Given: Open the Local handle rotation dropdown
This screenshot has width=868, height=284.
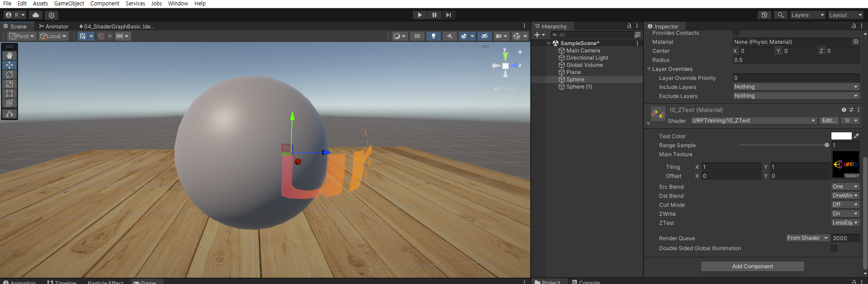Looking at the screenshot, I should (53, 36).
